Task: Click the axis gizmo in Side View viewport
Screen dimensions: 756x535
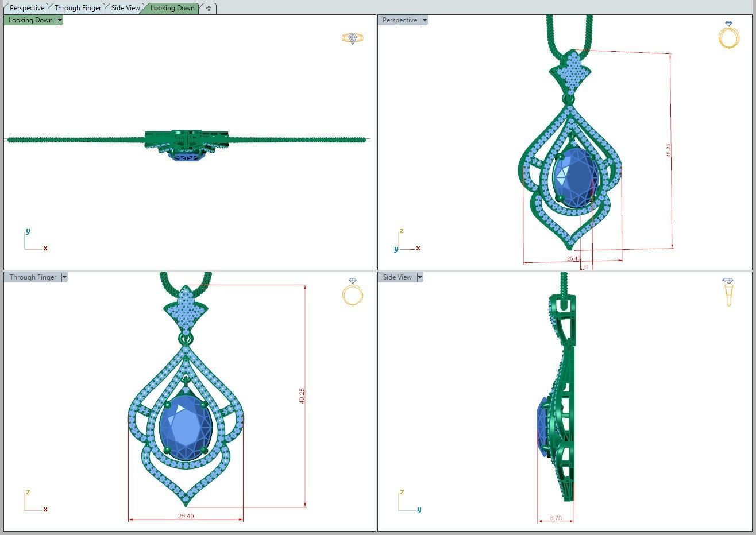Action: coord(410,501)
